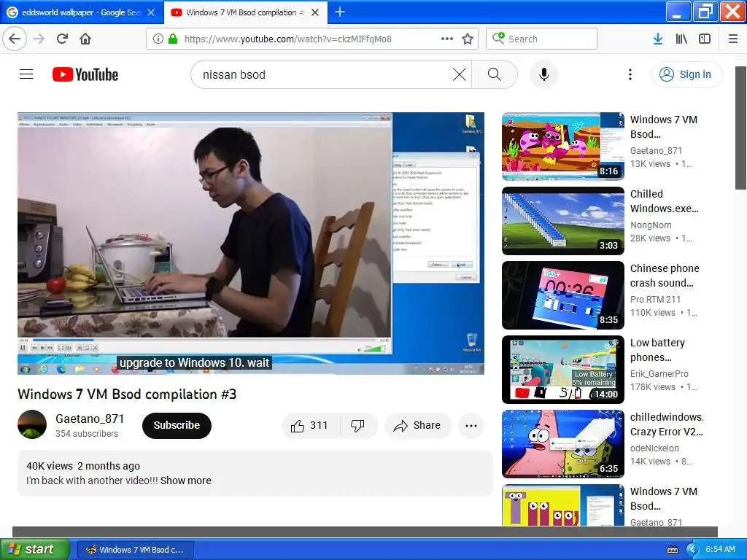Click Pro RTM 211 channel name

[x=655, y=299]
